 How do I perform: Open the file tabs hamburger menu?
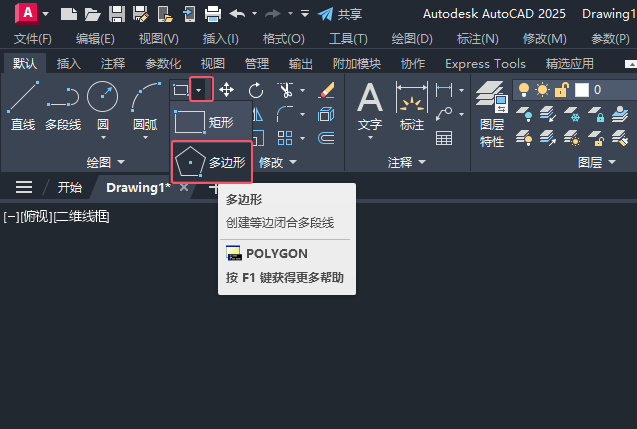point(24,187)
